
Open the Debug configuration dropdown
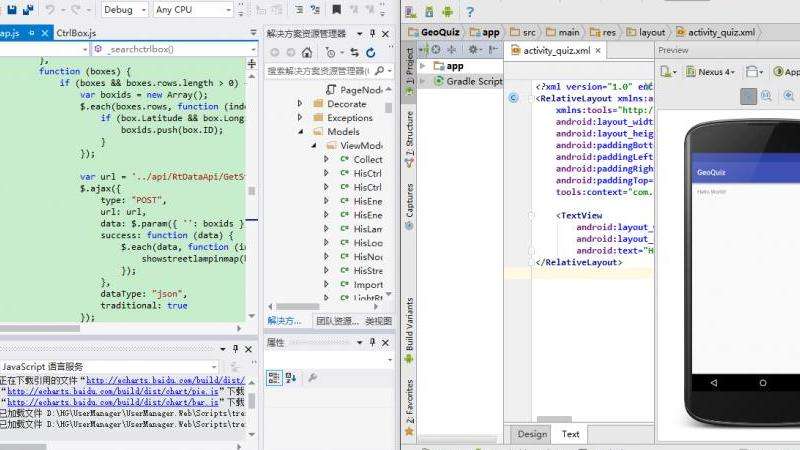[x=124, y=10]
